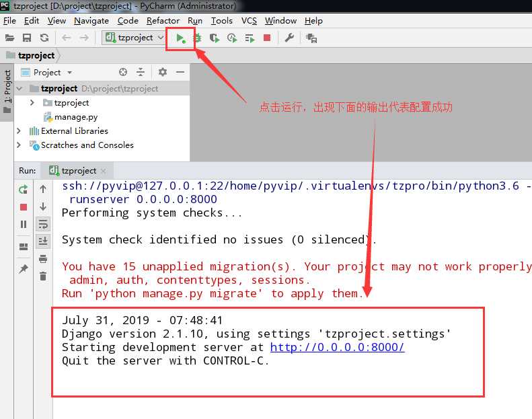The height and width of the screenshot is (419, 532).
Task: Pause output in the Run panel
Action: [24, 224]
